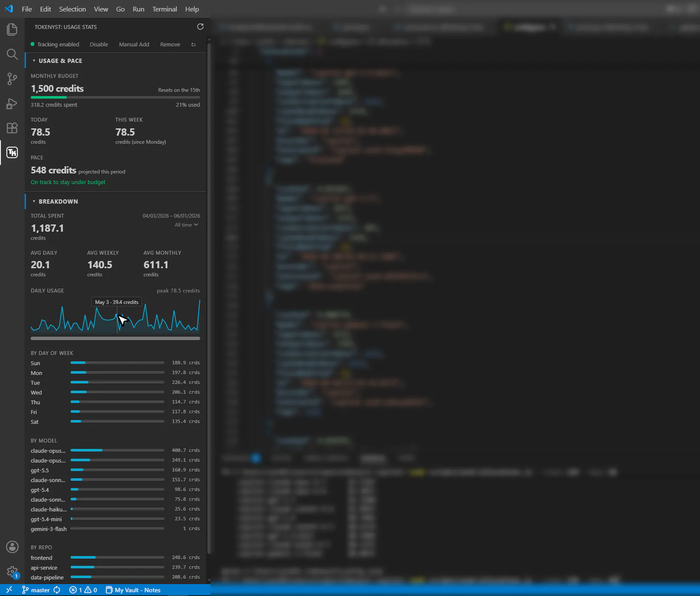Select the claude-sonn row with 151.7 crds
The width and height of the screenshot is (700, 596).
point(115,480)
